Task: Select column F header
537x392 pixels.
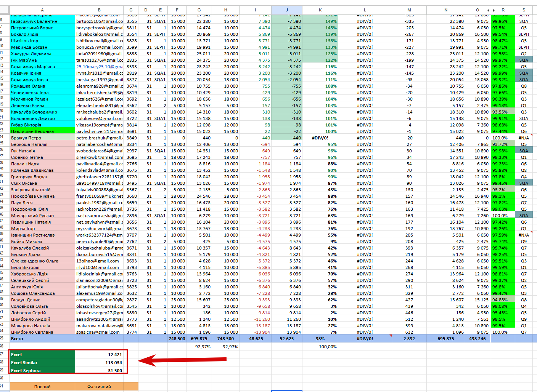Action: click(177, 10)
